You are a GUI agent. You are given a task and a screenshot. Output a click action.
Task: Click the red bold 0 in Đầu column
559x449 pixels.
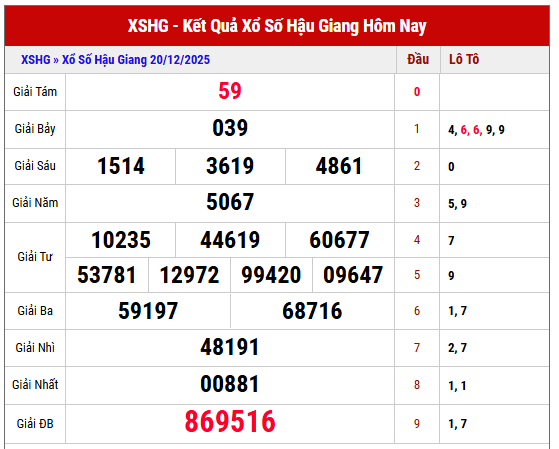[x=417, y=92]
